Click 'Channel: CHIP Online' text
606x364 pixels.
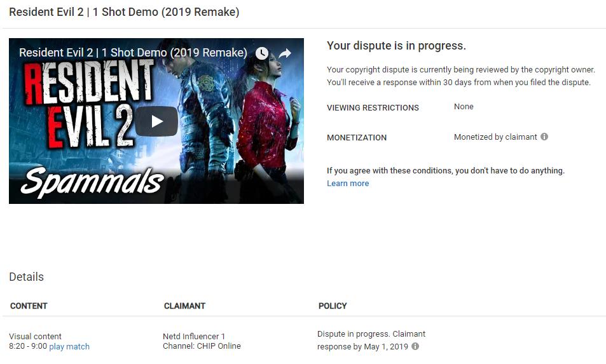click(202, 346)
